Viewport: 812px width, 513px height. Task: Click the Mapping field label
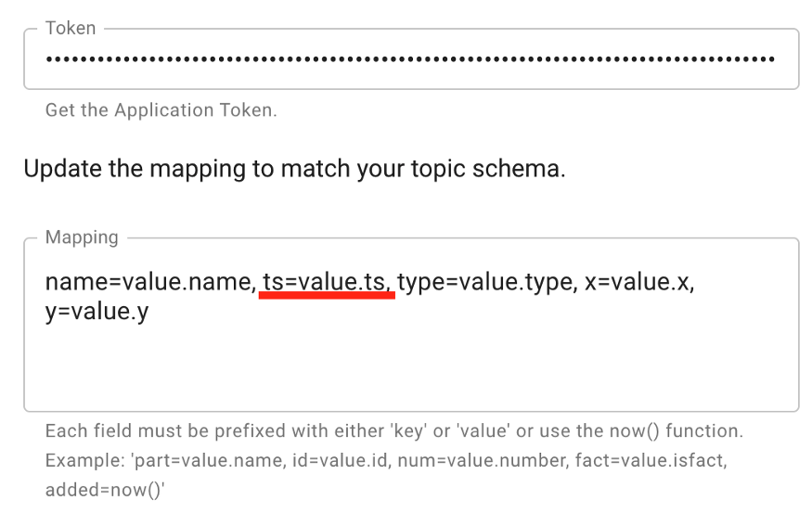click(82, 237)
